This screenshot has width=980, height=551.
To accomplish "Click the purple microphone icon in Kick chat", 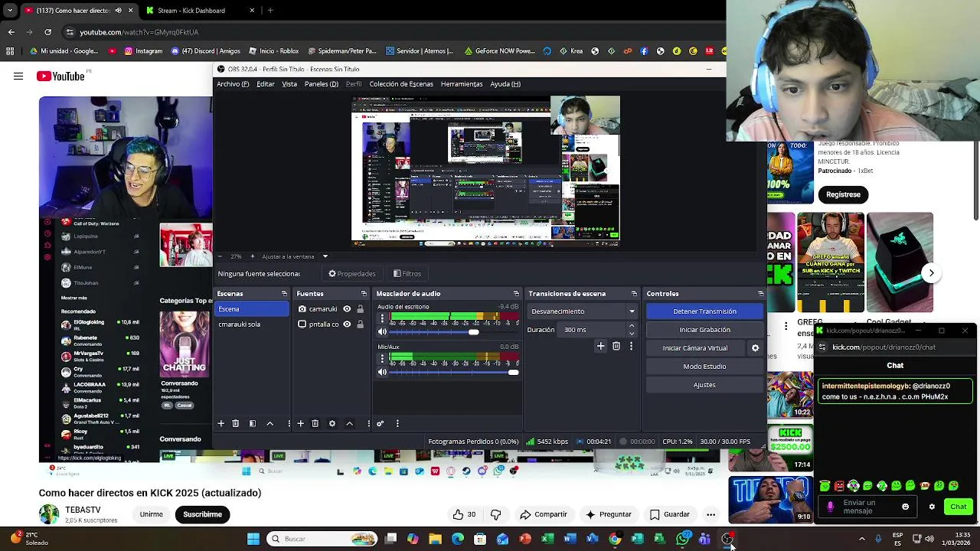I will pyautogui.click(x=831, y=507).
